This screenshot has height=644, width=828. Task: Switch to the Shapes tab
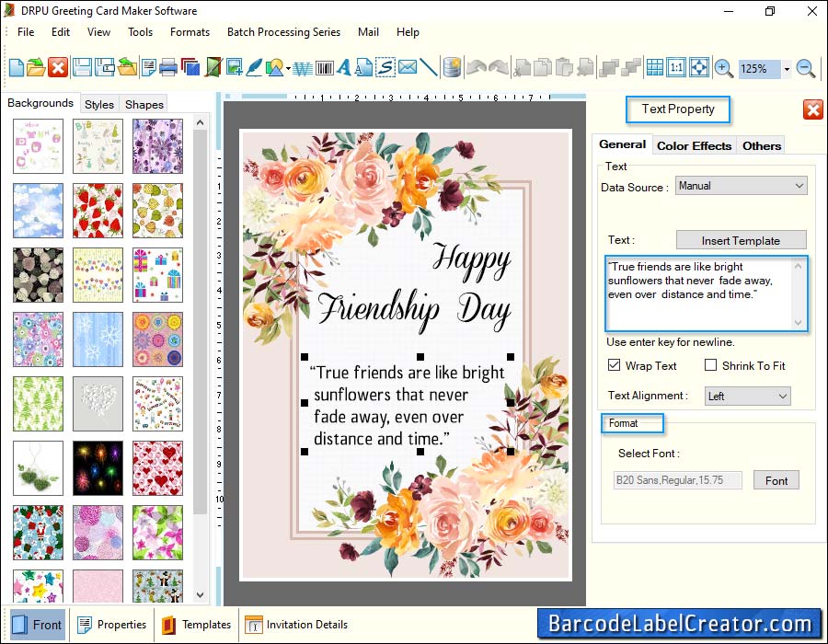pyautogui.click(x=144, y=104)
